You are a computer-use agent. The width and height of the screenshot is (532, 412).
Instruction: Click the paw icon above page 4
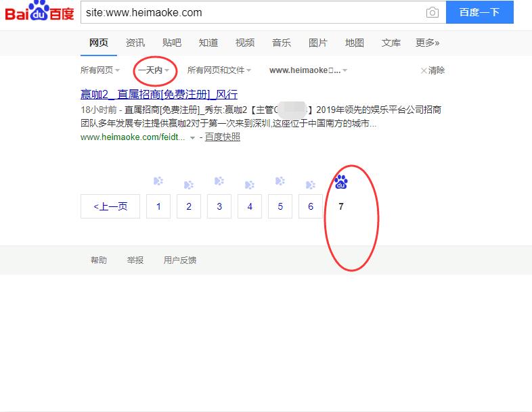pyautogui.click(x=249, y=185)
